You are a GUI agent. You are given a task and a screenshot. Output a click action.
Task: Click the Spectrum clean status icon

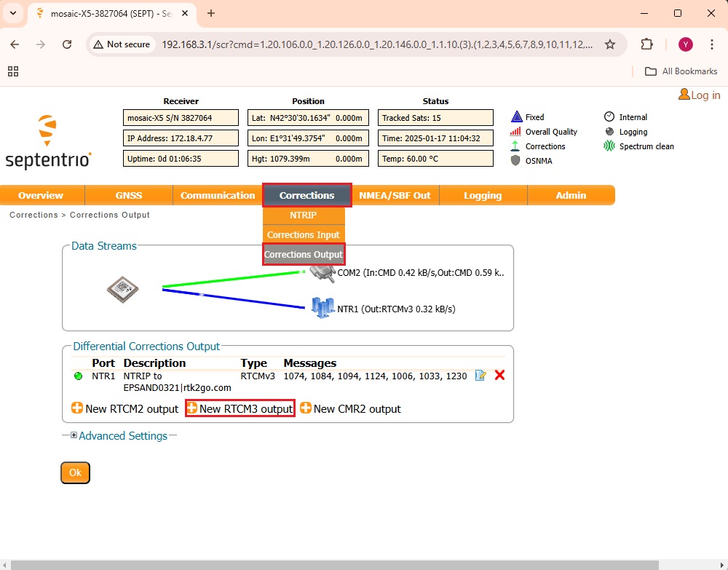click(609, 146)
